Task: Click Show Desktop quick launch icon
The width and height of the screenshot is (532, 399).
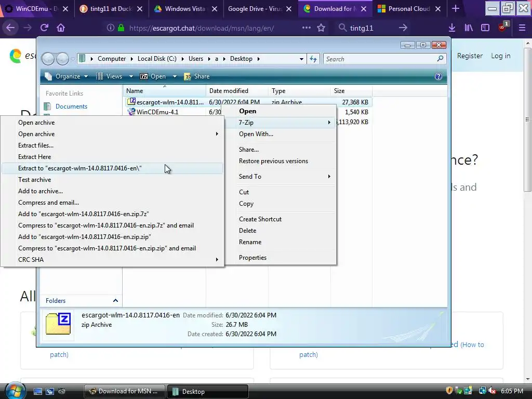Action: (x=37, y=391)
